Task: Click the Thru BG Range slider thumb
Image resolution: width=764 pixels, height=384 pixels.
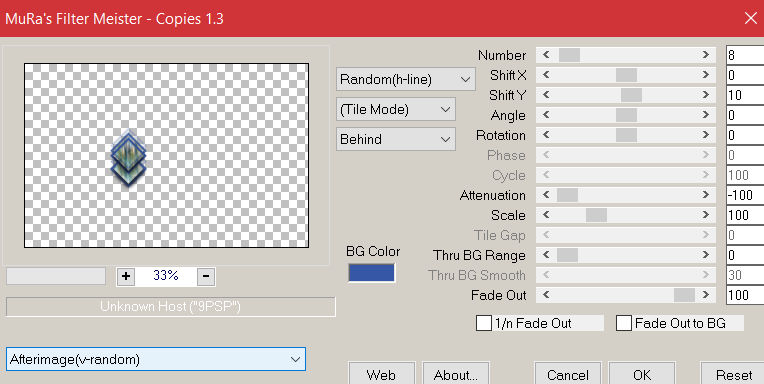Action: pyautogui.click(x=567, y=255)
